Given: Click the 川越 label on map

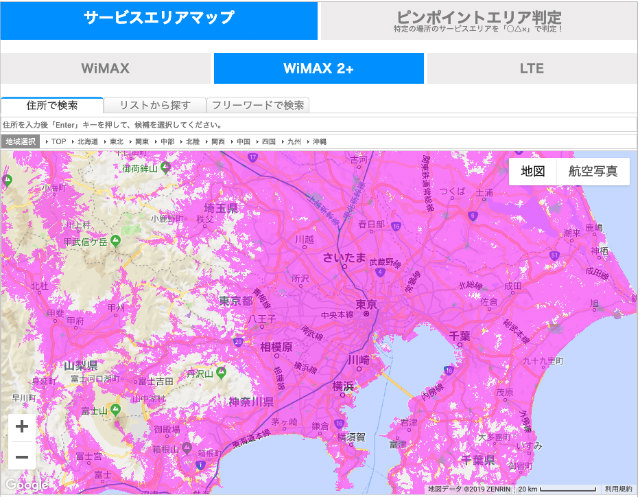Looking at the screenshot, I should click(x=304, y=240).
